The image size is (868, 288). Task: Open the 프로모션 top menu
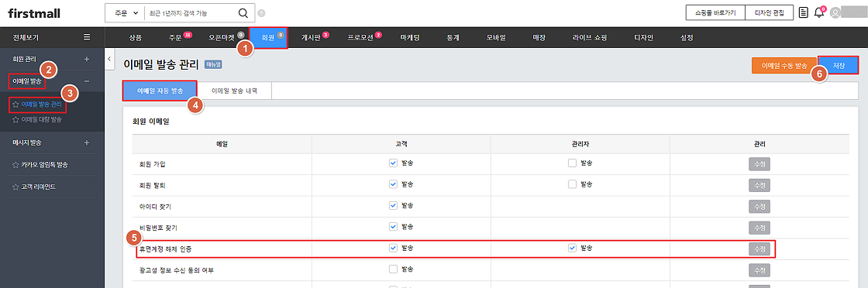pos(361,38)
